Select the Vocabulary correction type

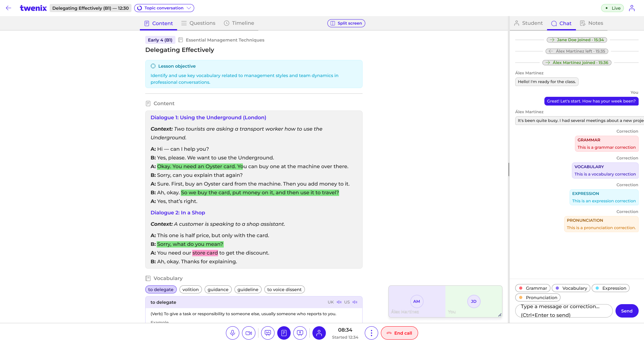pos(571,288)
